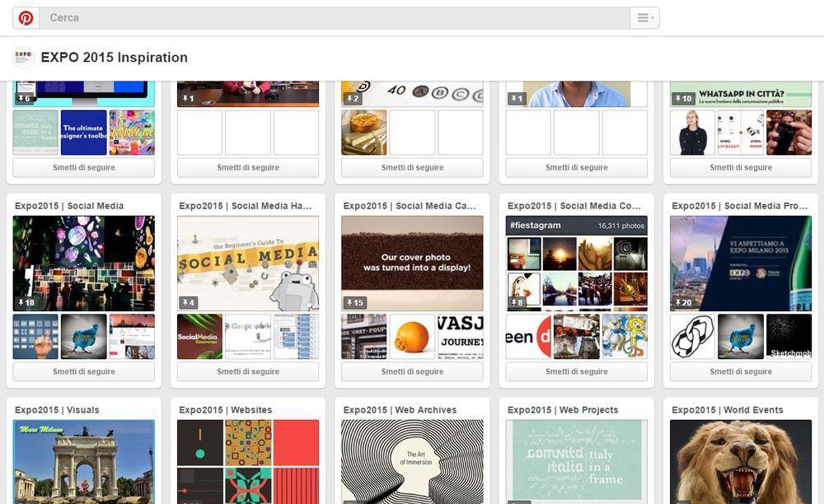This screenshot has width=824, height=504.
Task: Open the Beginner's Guide to Social Media cover
Action: tap(248, 264)
